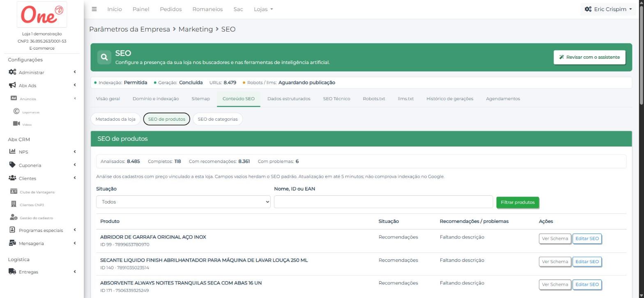The image size is (644, 298).
Task: Click the Logomarcas copyright icon
Action: click(x=16, y=111)
